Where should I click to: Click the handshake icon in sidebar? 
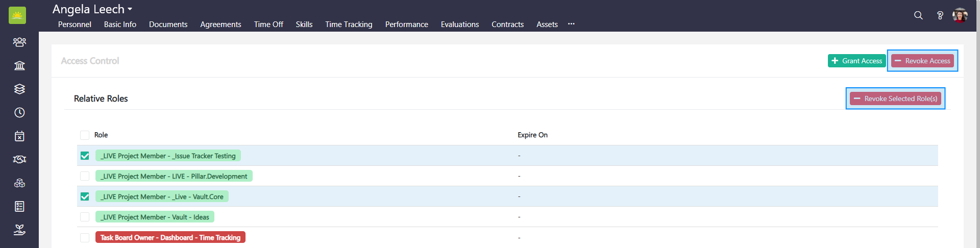click(x=19, y=159)
